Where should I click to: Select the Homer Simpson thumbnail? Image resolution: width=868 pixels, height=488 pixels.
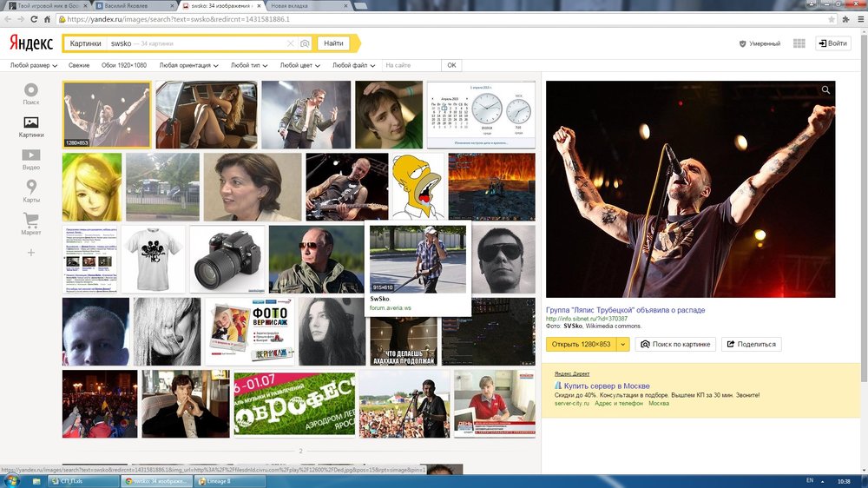416,187
